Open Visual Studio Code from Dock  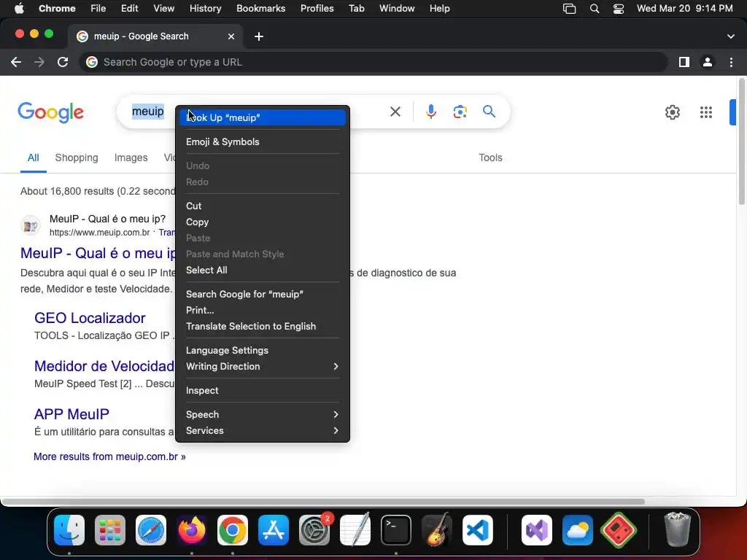click(x=478, y=530)
